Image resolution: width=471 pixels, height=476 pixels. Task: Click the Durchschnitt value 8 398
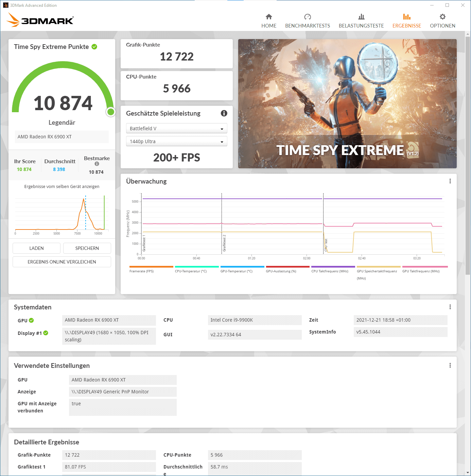pyautogui.click(x=59, y=169)
